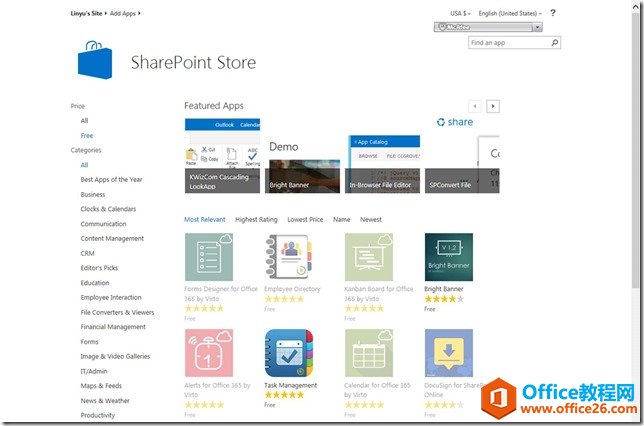Filter by Free price

(87, 135)
